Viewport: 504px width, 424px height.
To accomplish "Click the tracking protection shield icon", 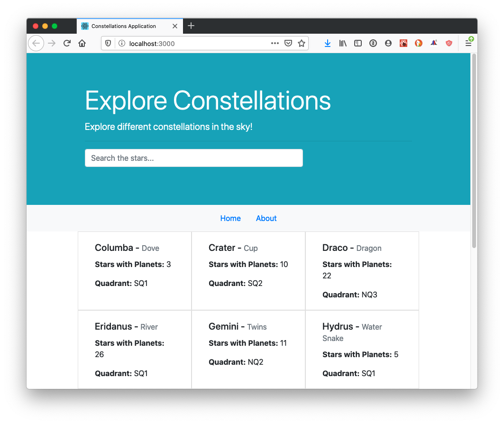I will [x=108, y=43].
